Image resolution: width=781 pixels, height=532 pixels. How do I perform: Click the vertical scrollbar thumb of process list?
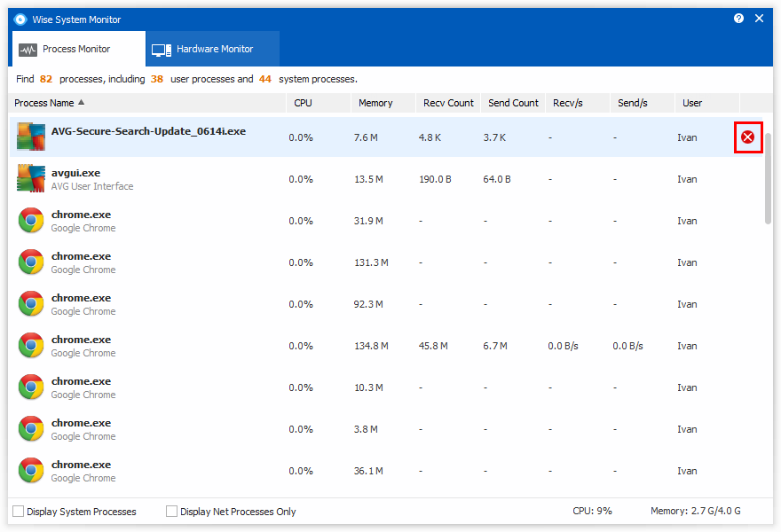[768, 178]
